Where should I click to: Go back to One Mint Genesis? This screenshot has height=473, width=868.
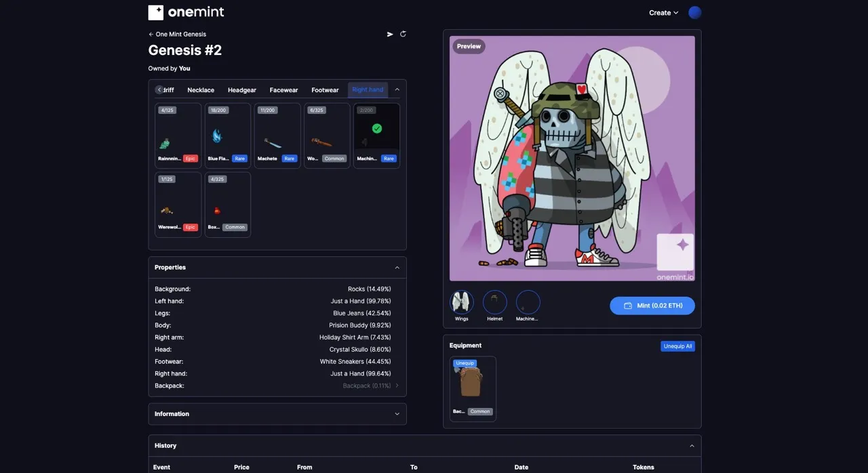click(177, 34)
